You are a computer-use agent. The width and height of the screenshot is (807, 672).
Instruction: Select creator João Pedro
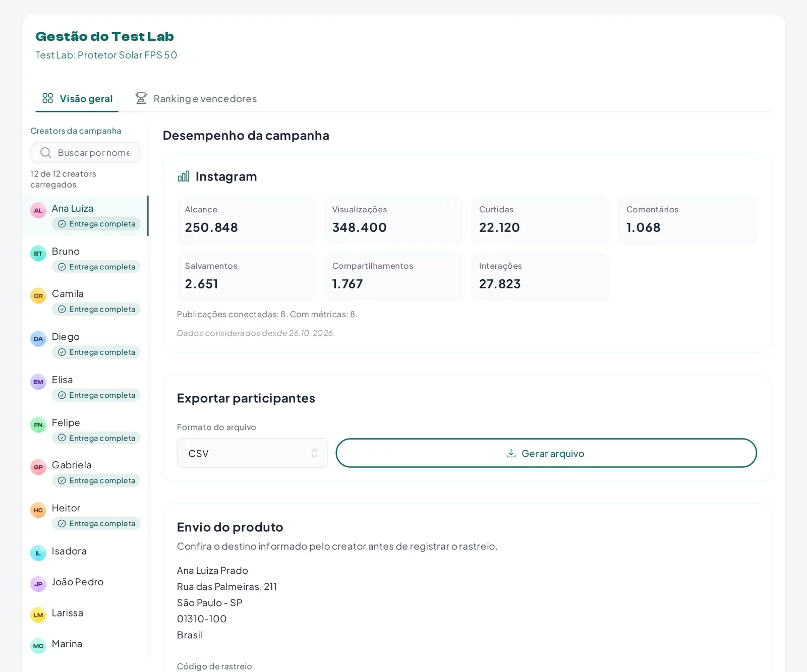(85, 583)
